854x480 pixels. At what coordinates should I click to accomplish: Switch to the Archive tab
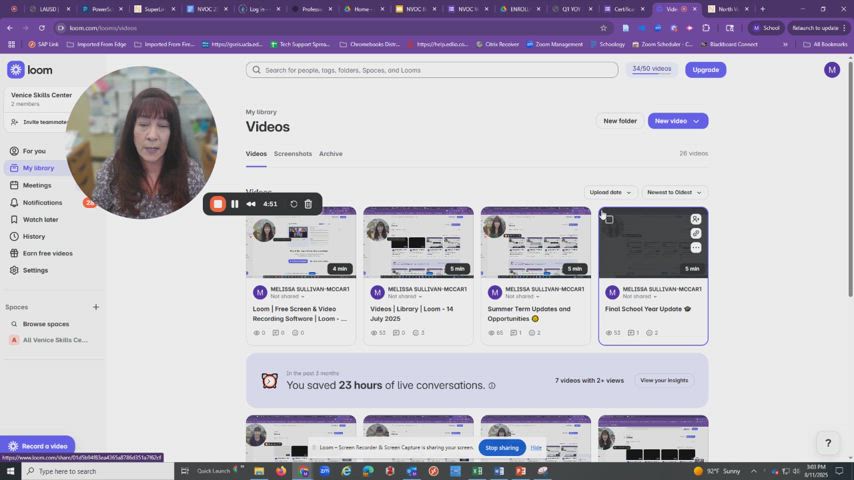[331, 154]
